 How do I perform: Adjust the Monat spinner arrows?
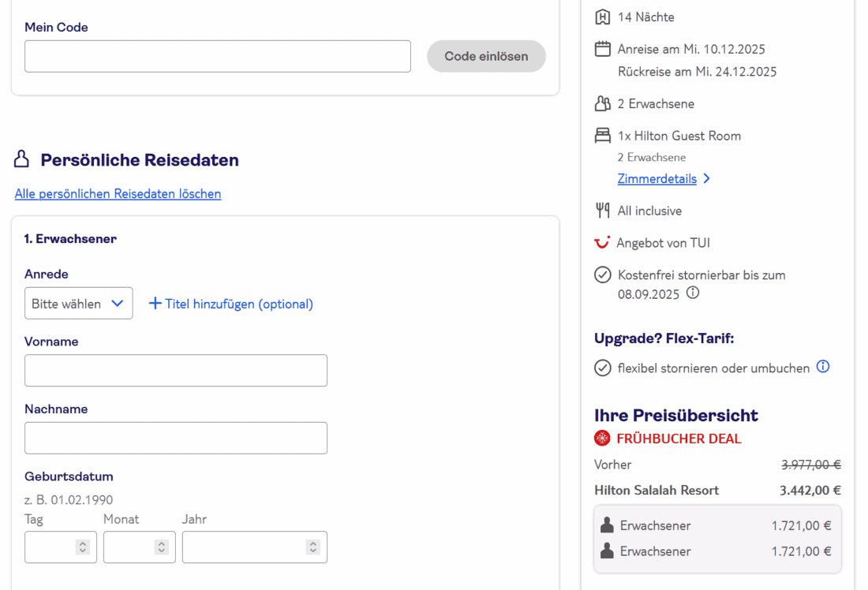click(x=161, y=547)
